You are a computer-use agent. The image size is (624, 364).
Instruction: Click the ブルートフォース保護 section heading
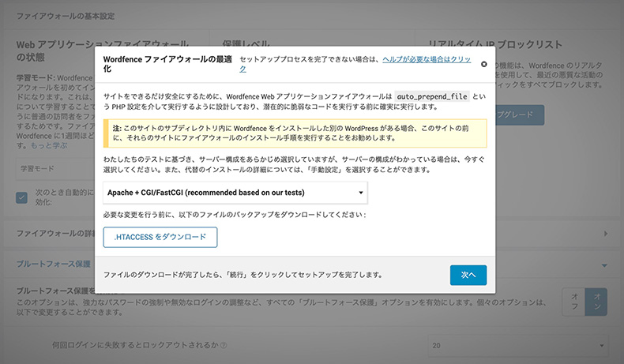pos(54,264)
